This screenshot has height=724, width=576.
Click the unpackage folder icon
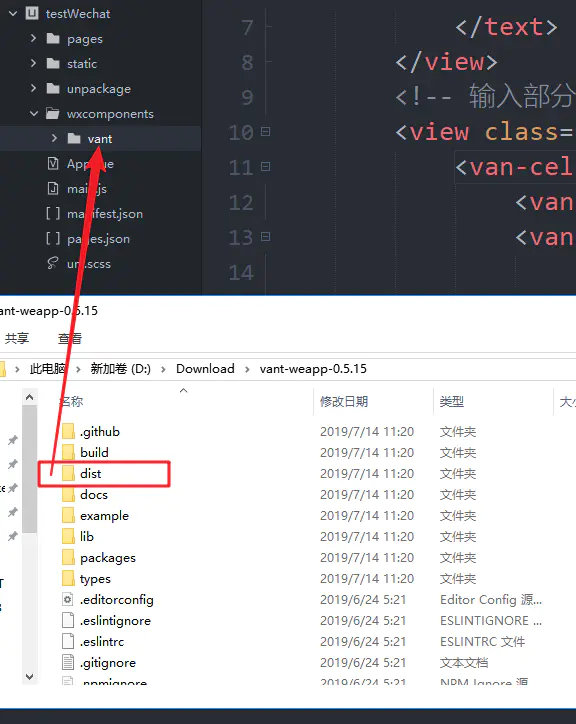(x=53, y=88)
